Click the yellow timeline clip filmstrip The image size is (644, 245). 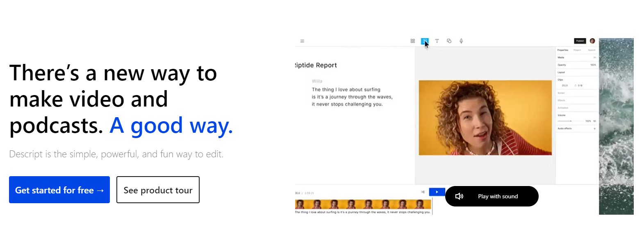tap(363, 204)
